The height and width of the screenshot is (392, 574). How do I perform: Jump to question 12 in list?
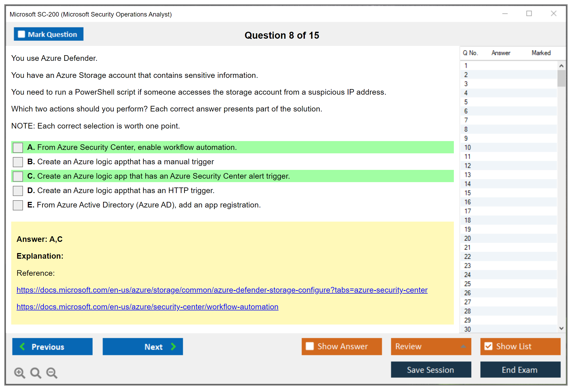coord(467,166)
